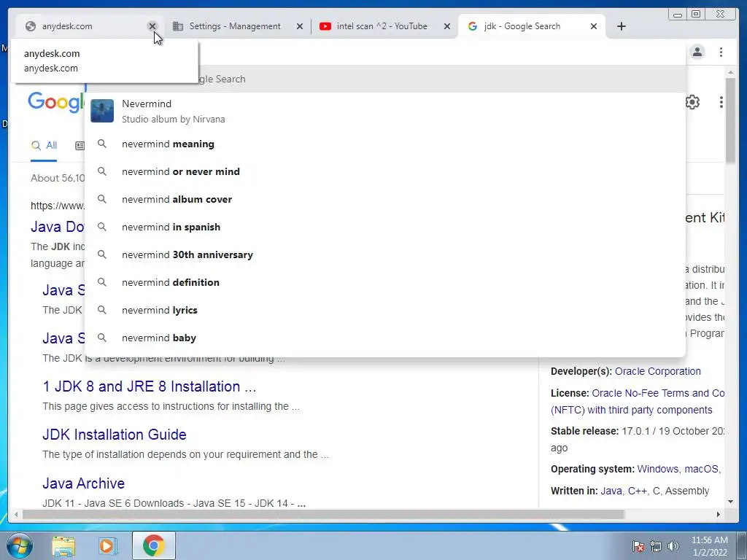Close the anydesk.com tab
Image resolution: width=747 pixels, height=560 pixels.
(x=152, y=26)
